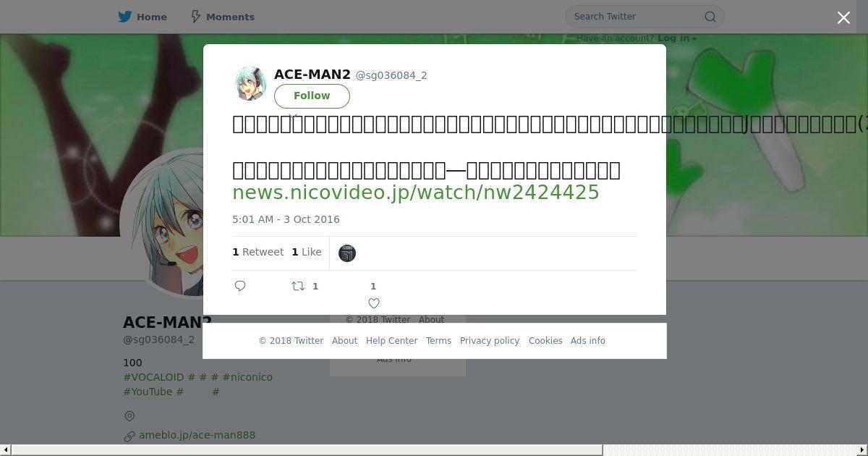Viewport: 868px width, 456px height.
Task: Click the Search Twitter input field
Action: pos(637,17)
